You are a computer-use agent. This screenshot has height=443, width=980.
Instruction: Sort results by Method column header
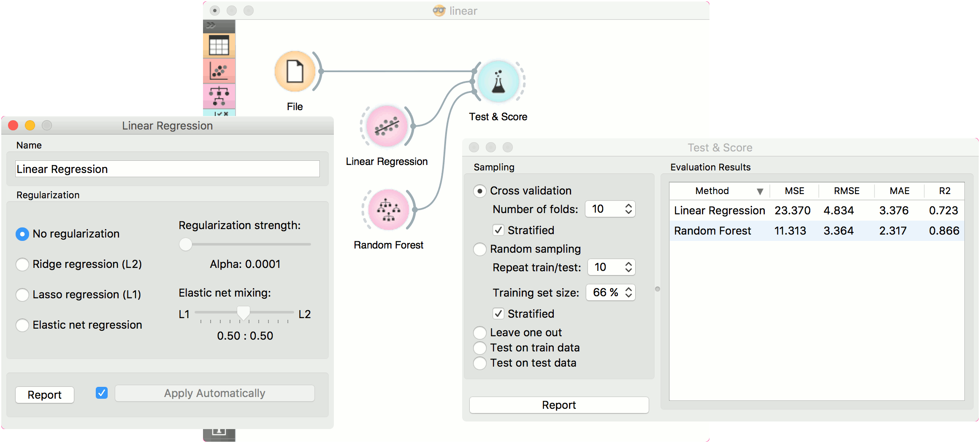click(712, 191)
